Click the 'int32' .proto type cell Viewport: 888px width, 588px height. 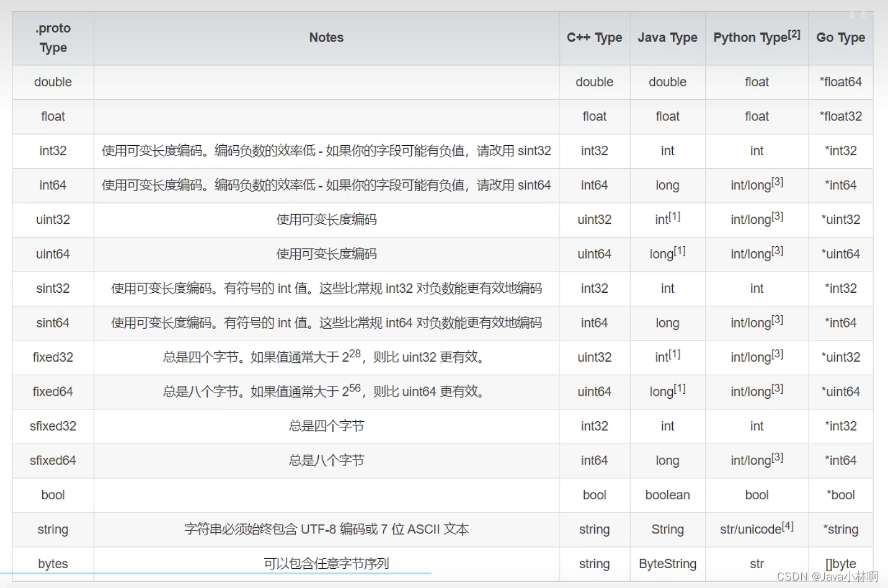coord(53,151)
